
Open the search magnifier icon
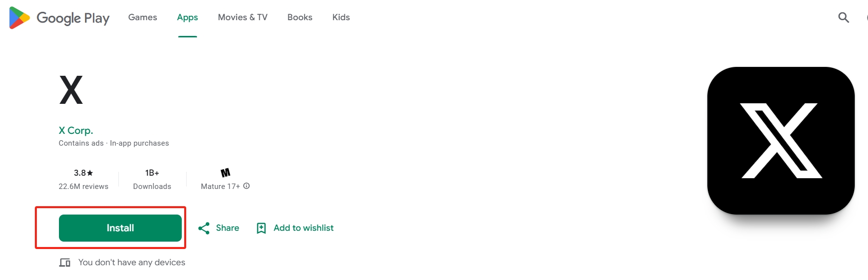pos(843,18)
